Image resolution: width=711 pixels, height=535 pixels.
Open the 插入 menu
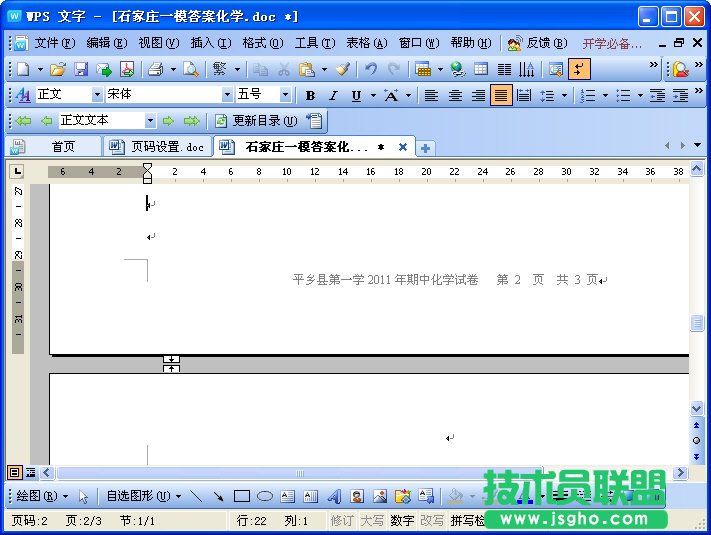point(211,43)
